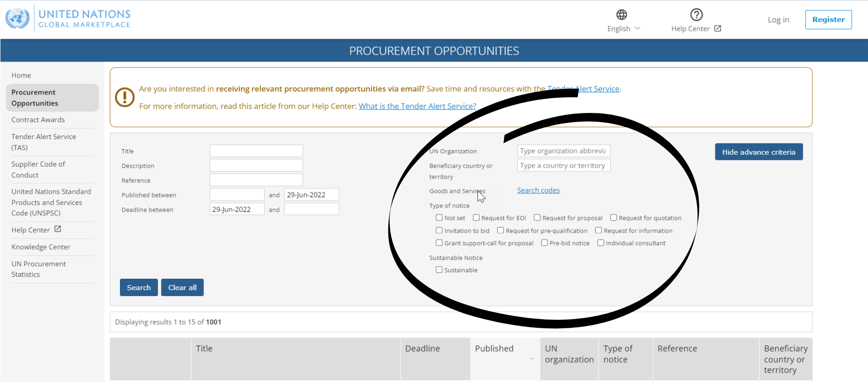Check the Pre-bid notice option

(544, 243)
